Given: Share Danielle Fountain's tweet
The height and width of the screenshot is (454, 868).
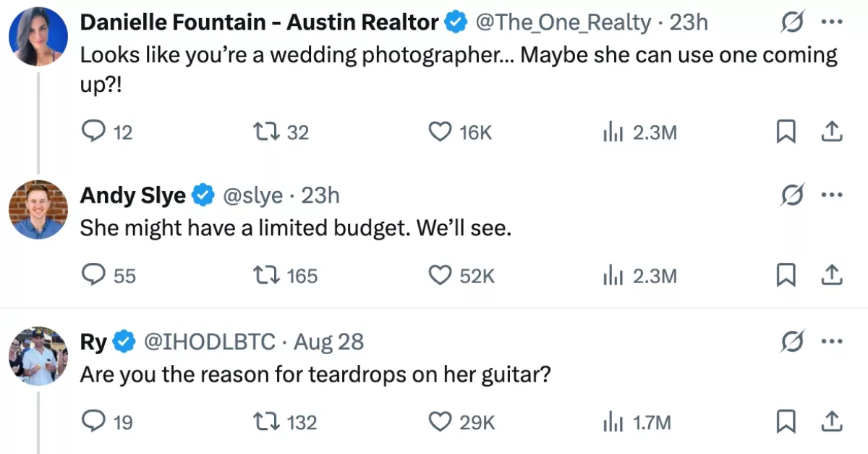Looking at the screenshot, I should point(832,132).
